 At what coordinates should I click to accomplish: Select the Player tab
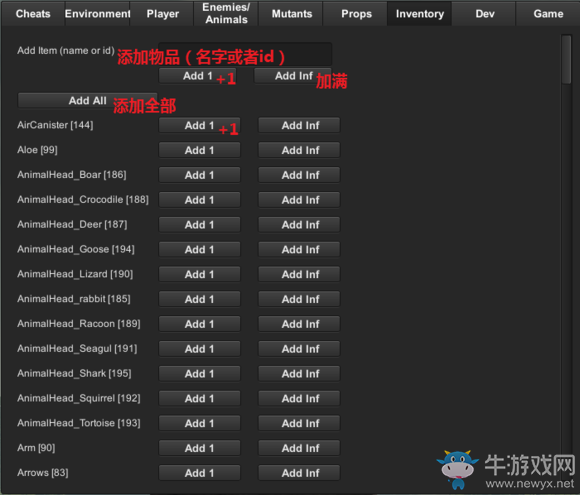[x=162, y=14]
